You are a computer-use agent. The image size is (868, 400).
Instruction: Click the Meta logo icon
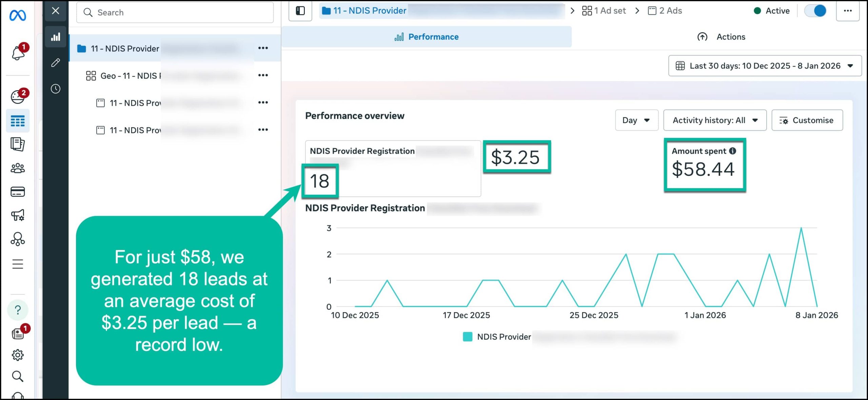(x=18, y=15)
